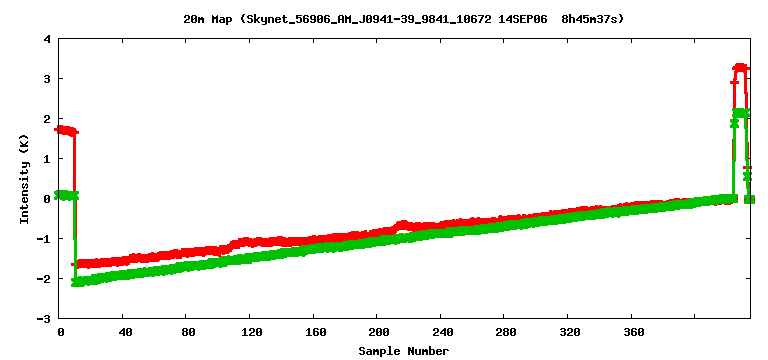Viewport: 768px width, 360px height.
Task: Click the green curve's lowest point near -2
Action: pyautogui.click(x=78, y=282)
